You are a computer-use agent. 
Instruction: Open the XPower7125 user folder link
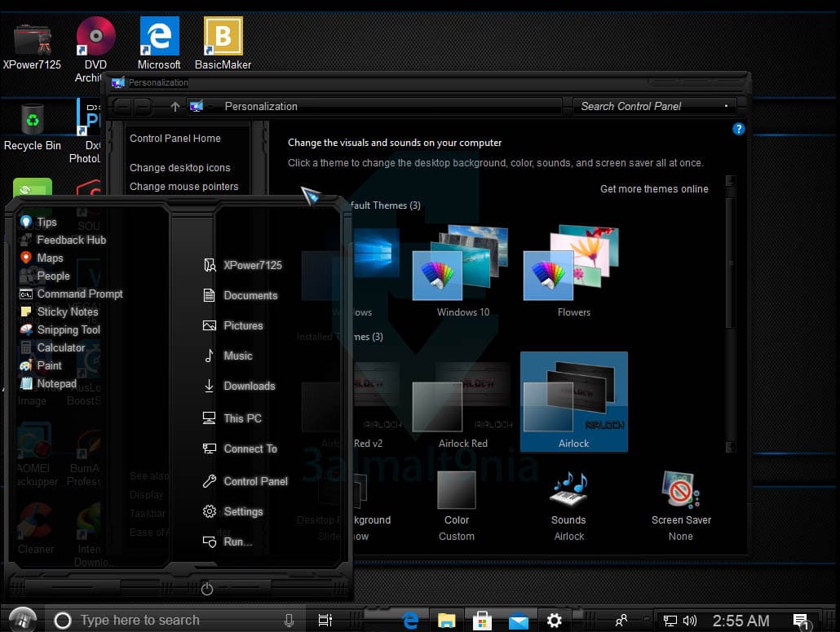[243, 265]
